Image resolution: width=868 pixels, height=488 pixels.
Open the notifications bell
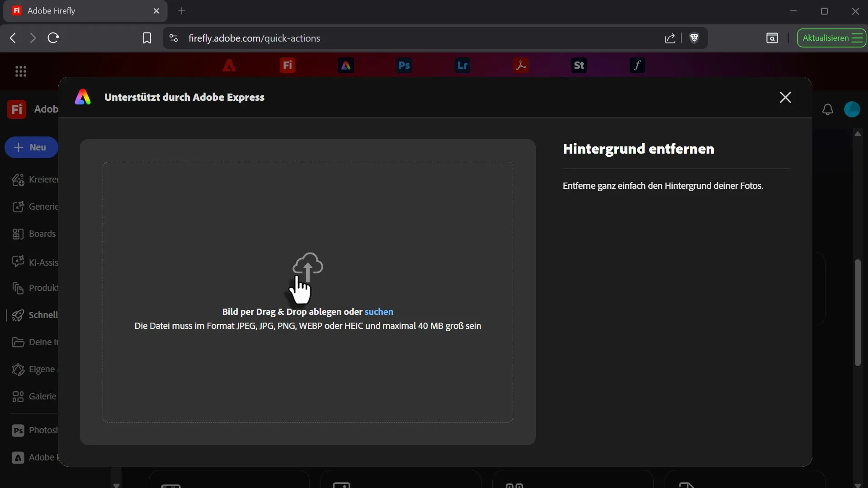pos(828,109)
